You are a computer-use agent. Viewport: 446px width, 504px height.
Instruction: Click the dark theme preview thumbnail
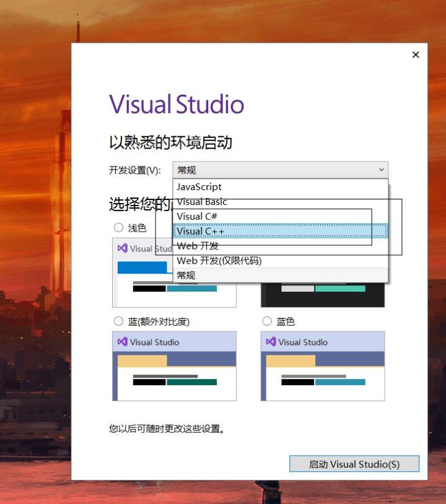[x=323, y=295]
